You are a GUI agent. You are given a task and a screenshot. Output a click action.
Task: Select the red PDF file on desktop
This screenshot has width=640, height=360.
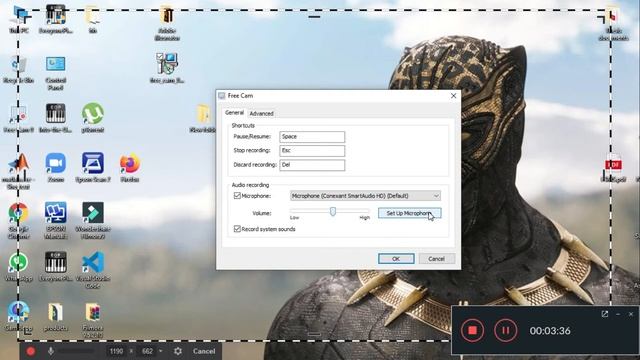coord(613,168)
